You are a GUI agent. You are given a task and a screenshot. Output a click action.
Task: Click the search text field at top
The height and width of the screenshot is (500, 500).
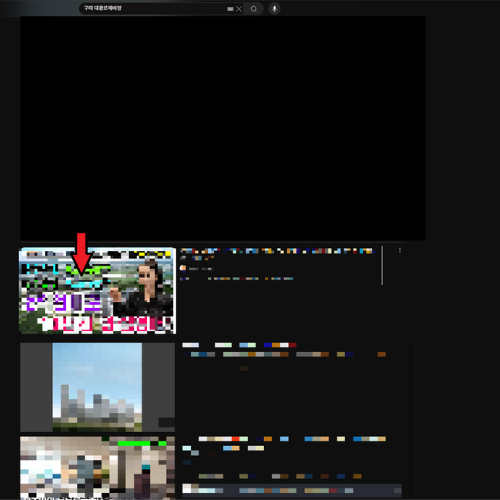click(153, 8)
